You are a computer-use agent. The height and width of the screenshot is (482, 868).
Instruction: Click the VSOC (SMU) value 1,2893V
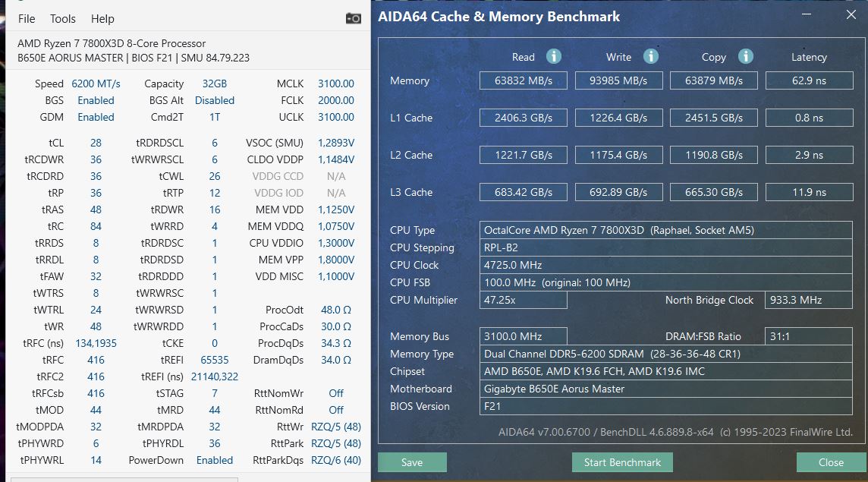336,143
